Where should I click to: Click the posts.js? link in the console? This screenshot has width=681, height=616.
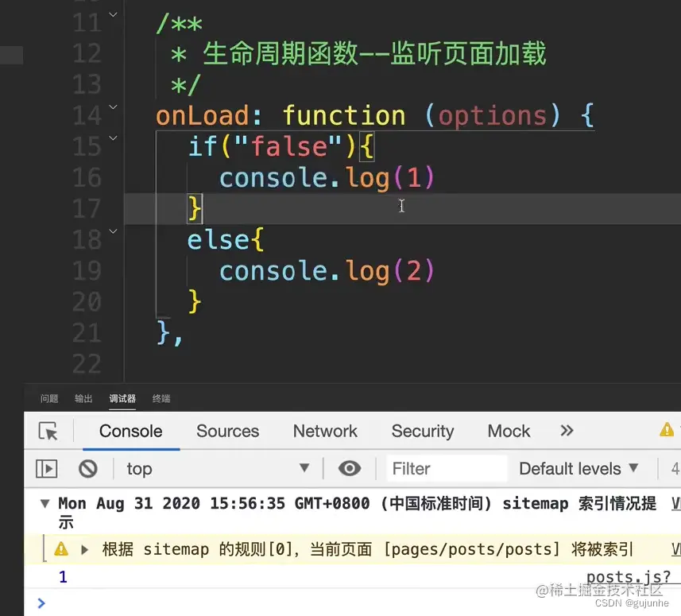point(628,576)
